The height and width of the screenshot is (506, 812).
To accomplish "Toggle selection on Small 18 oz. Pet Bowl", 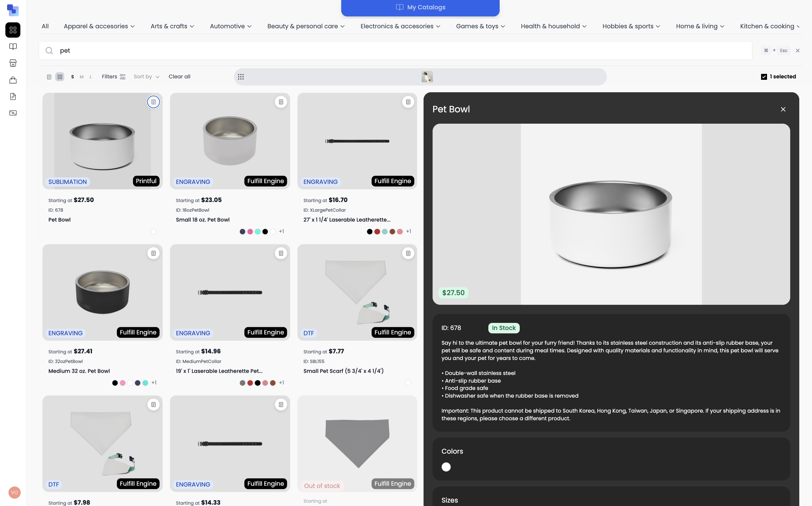I will click(x=281, y=102).
